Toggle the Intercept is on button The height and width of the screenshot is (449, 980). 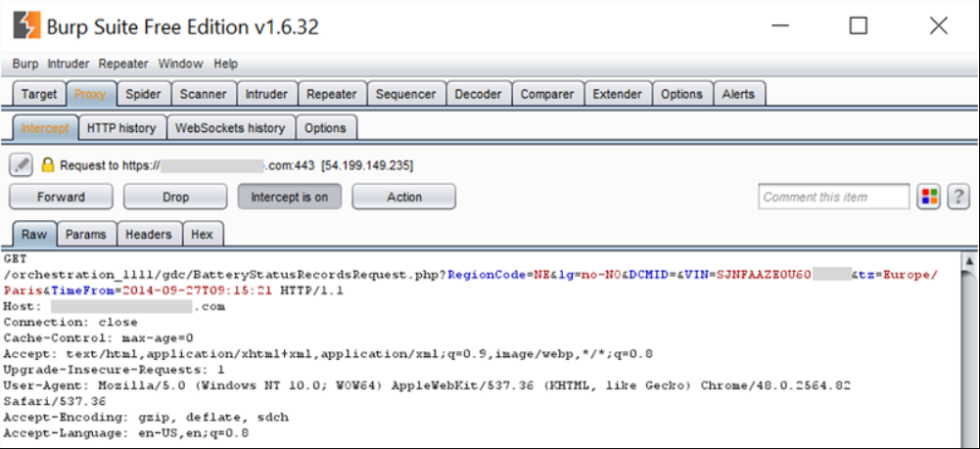(x=290, y=197)
